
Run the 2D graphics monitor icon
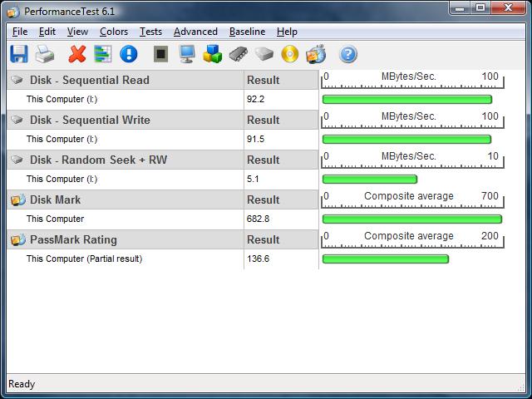point(187,54)
